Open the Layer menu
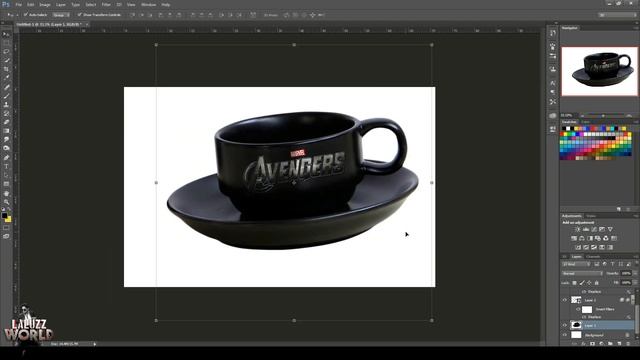640x360 pixels. point(61,4)
